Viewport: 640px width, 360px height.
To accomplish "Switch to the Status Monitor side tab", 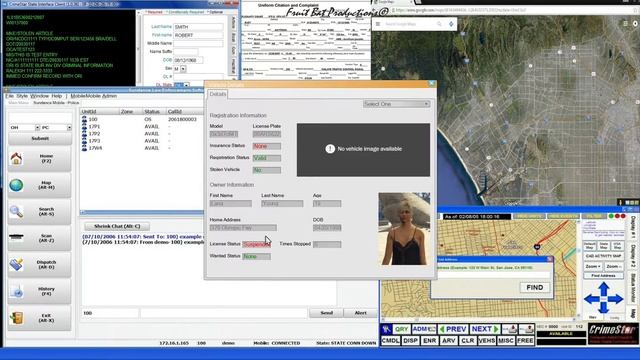I will (633, 288).
